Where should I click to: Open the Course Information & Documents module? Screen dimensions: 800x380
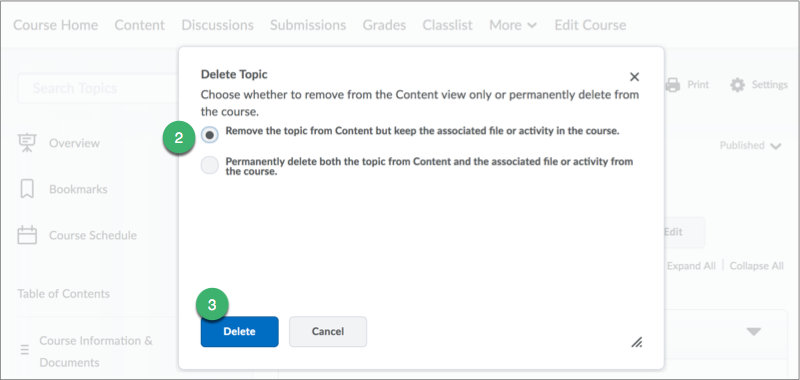[96, 351]
